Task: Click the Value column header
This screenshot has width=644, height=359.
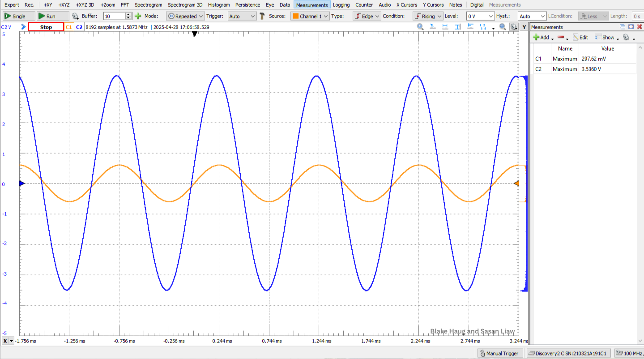Action: tap(608, 48)
